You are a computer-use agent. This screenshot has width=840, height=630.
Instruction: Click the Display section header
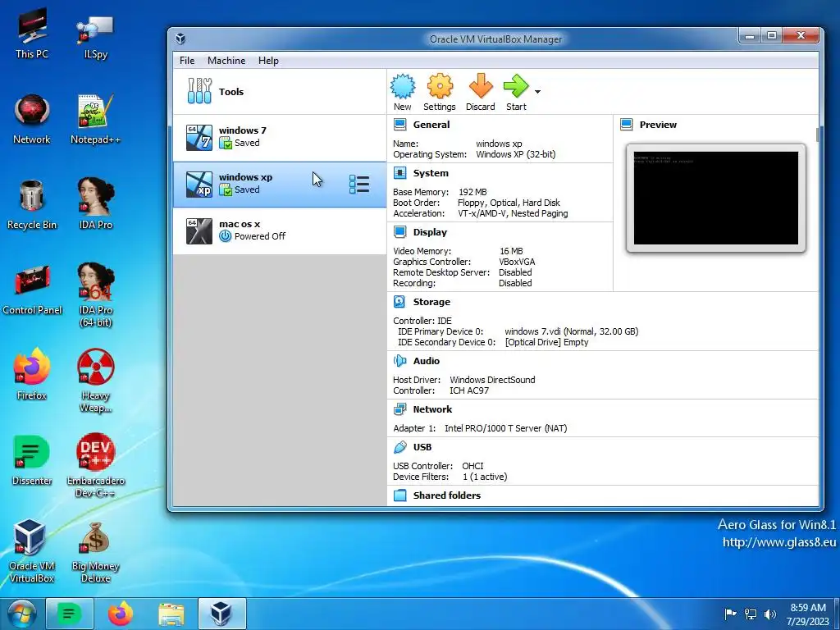430,232
